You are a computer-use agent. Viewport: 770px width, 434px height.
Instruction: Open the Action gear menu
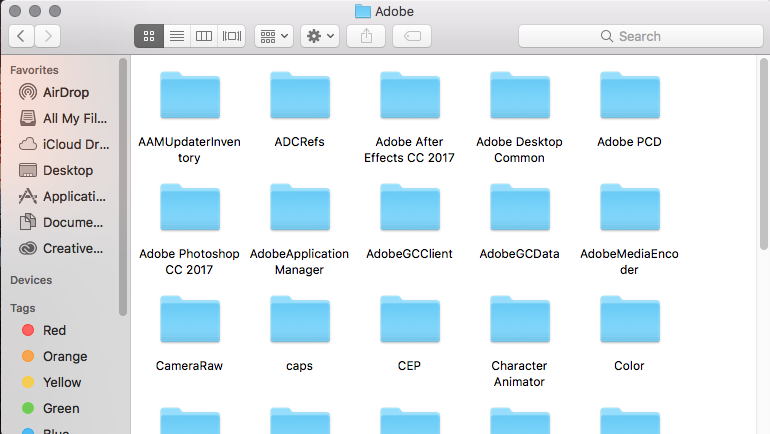click(320, 36)
